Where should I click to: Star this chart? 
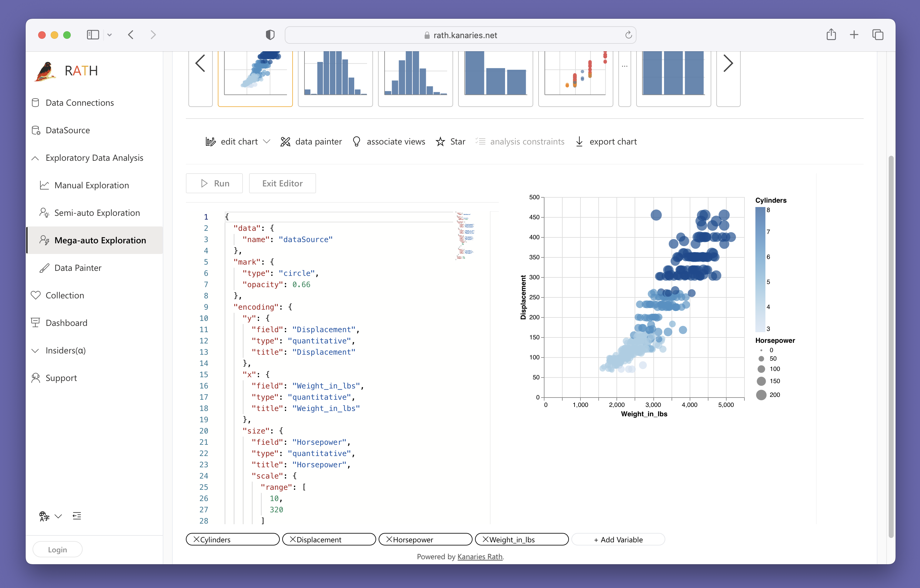[440, 142]
